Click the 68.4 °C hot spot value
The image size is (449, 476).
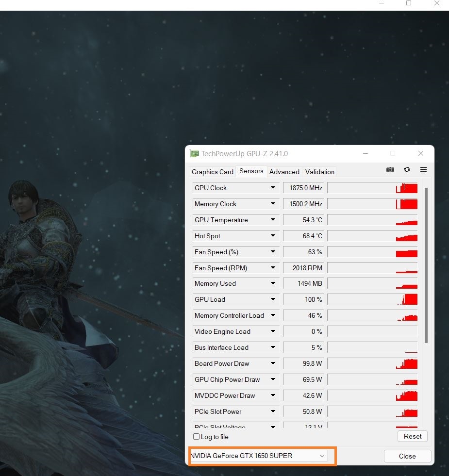303,236
